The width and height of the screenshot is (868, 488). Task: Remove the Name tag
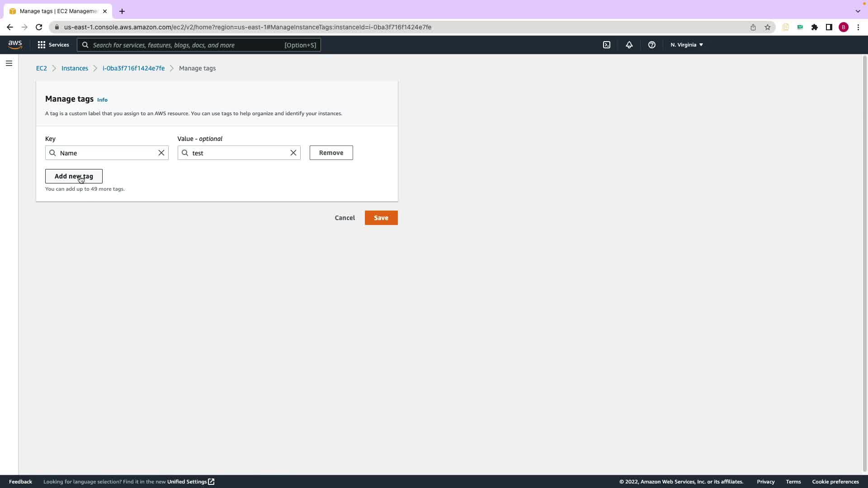coord(331,153)
